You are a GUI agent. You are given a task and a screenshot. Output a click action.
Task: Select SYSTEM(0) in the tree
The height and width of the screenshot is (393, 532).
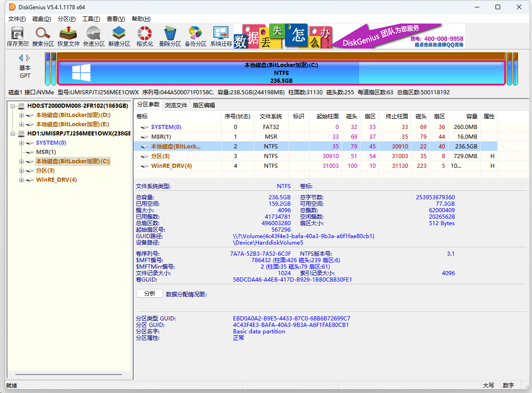point(51,143)
